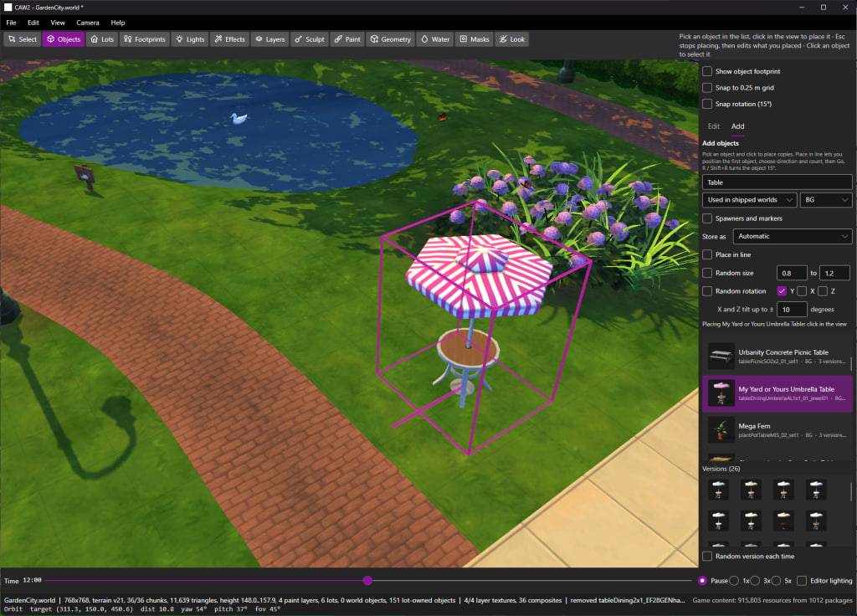The height and width of the screenshot is (616, 857).
Task: Check the X rotation axis
Action: pyautogui.click(x=802, y=291)
